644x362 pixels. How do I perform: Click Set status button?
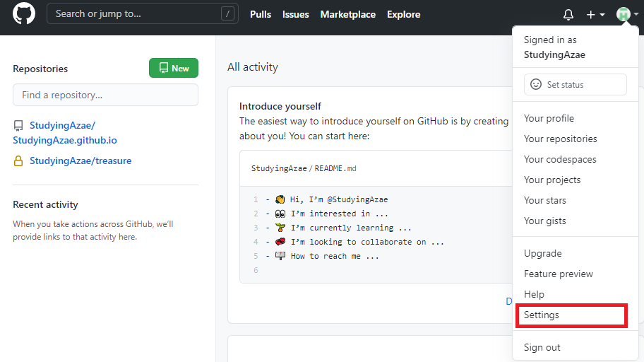(575, 84)
